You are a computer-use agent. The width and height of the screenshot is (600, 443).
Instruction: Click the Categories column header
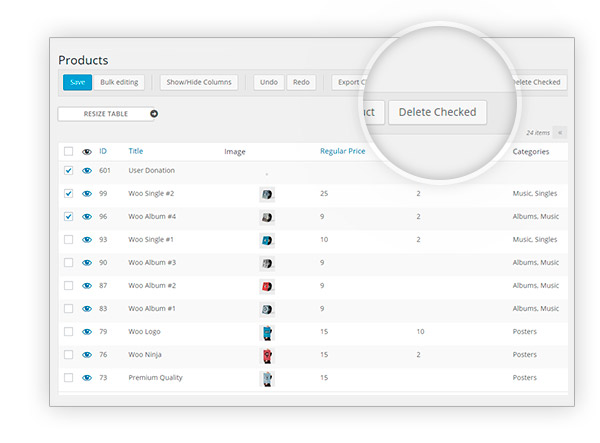click(x=531, y=152)
